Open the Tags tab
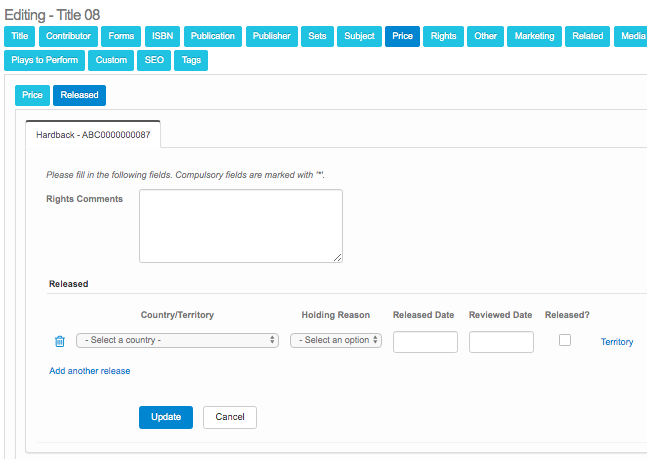647x459 pixels. [x=190, y=60]
